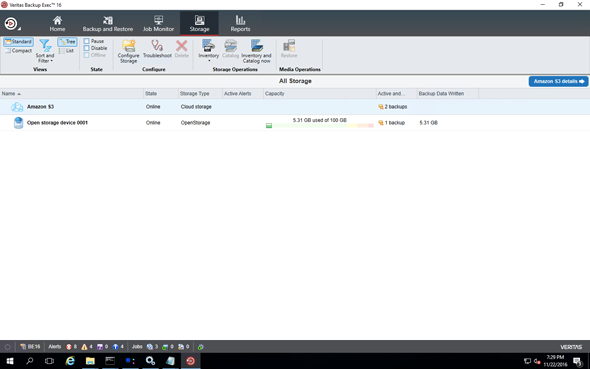Click the 5.31 GB used capacity bar
The image size is (590, 369).
319,126
